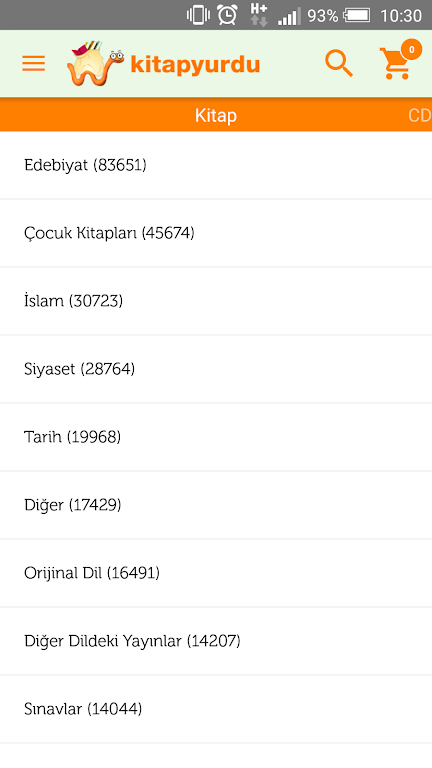
Task: Tap the cart item count badge
Action: click(x=411, y=49)
